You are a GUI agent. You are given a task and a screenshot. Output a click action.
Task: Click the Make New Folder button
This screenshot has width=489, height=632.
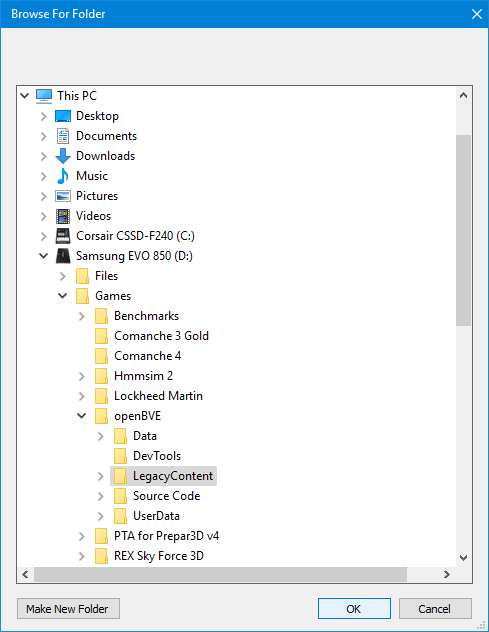click(x=68, y=609)
